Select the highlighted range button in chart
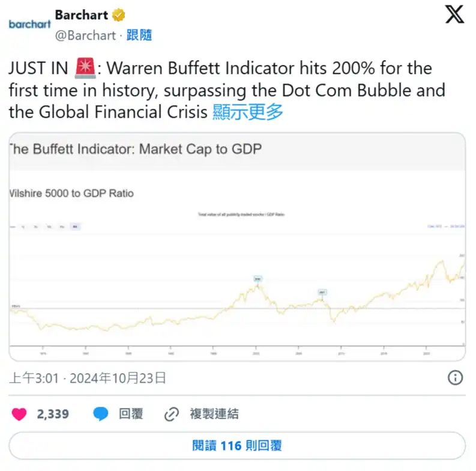Image resolution: width=476 pixels, height=471 pixels. point(75,226)
